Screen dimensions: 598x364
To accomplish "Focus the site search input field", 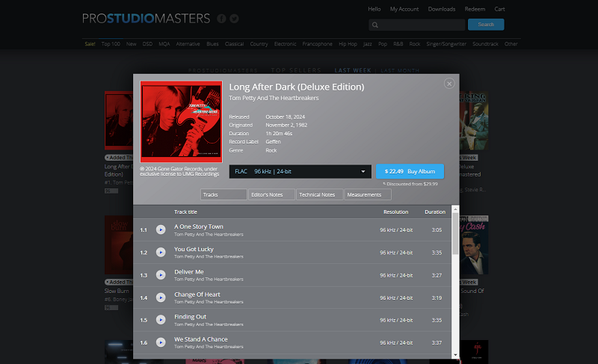I will pyautogui.click(x=416, y=25).
